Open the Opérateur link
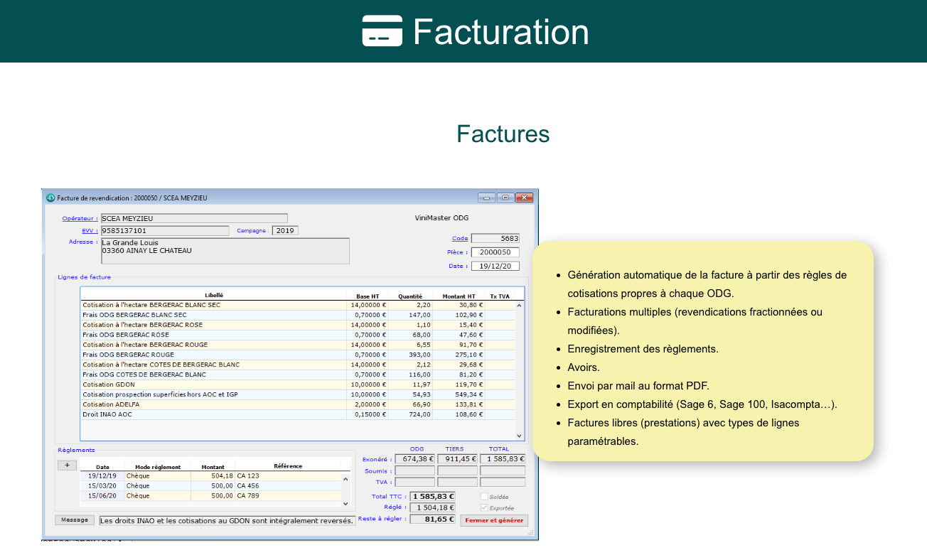Screen dimensions: 927x560 point(80,218)
